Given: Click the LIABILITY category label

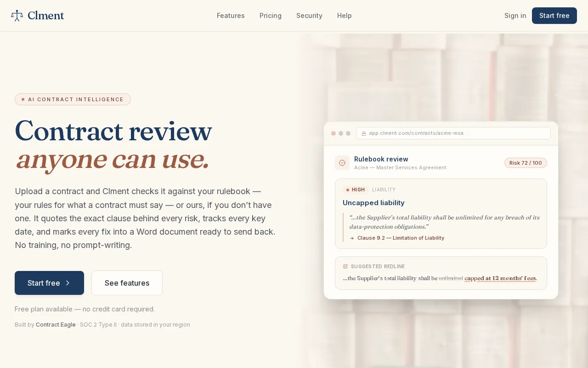Looking at the screenshot, I should pyautogui.click(x=384, y=190).
